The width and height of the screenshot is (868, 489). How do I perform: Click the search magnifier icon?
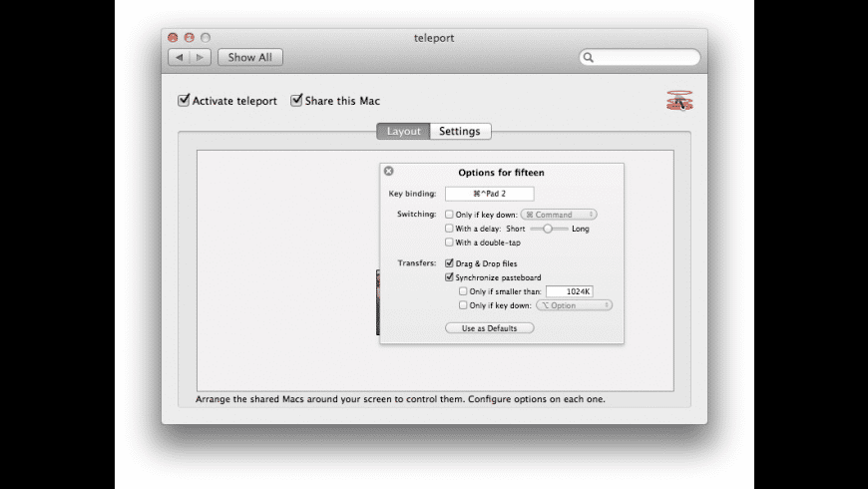[x=589, y=58]
